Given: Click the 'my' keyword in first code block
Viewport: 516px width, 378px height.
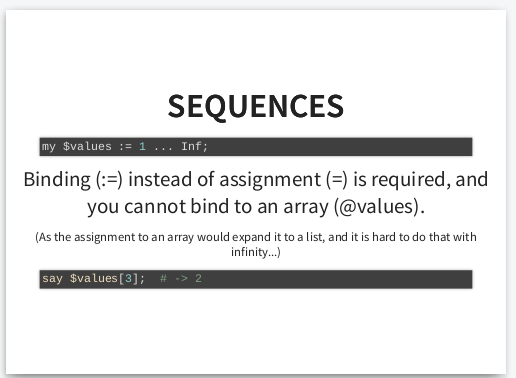Looking at the screenshot, I should 49,147.
